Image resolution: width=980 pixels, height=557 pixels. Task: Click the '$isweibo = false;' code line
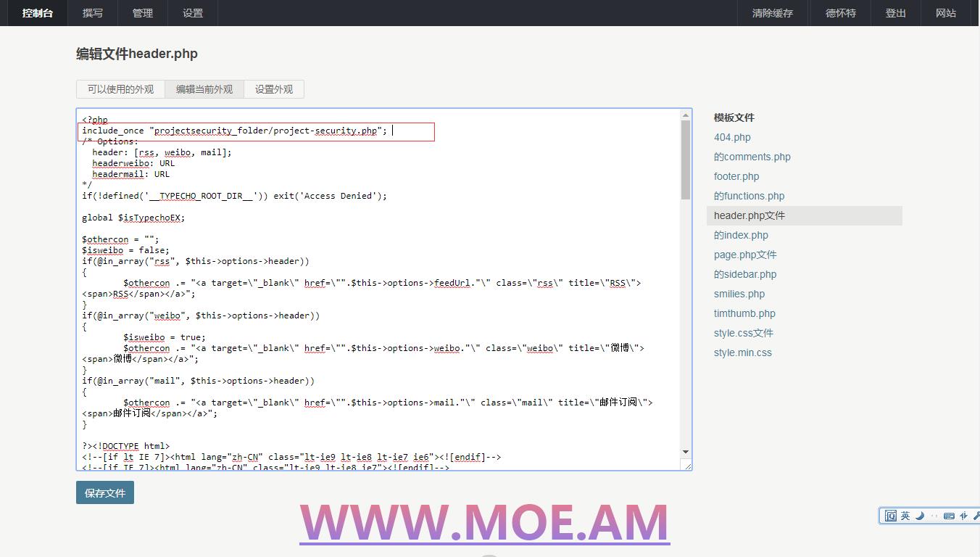125,250
